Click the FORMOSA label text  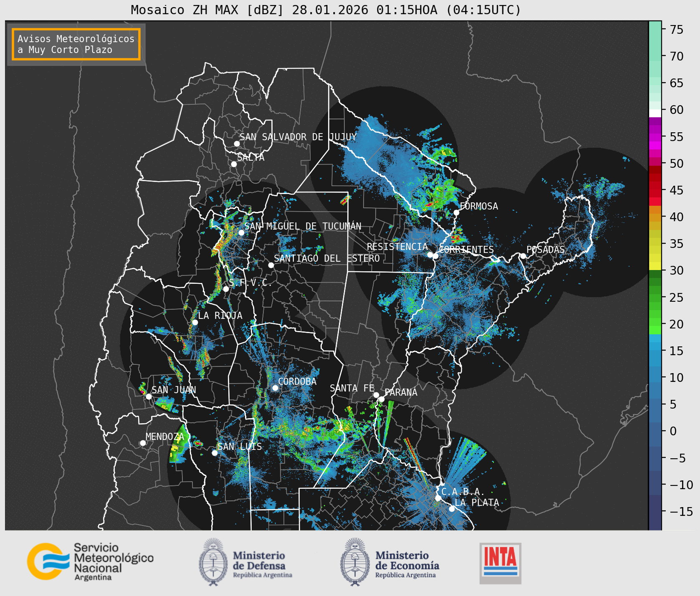(x=479, y=206)
